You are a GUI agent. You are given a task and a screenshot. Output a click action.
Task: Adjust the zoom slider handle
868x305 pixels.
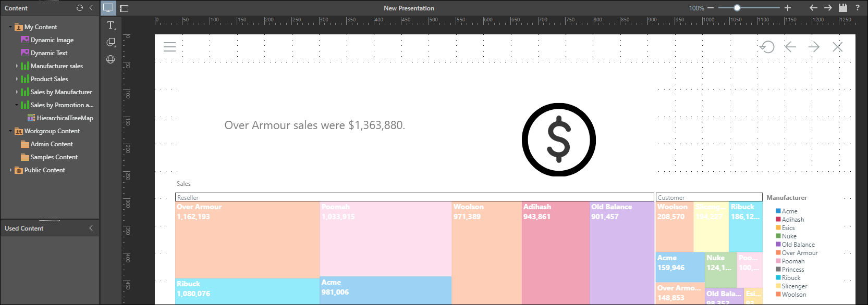pyautogui.click(x=737, y=8)
